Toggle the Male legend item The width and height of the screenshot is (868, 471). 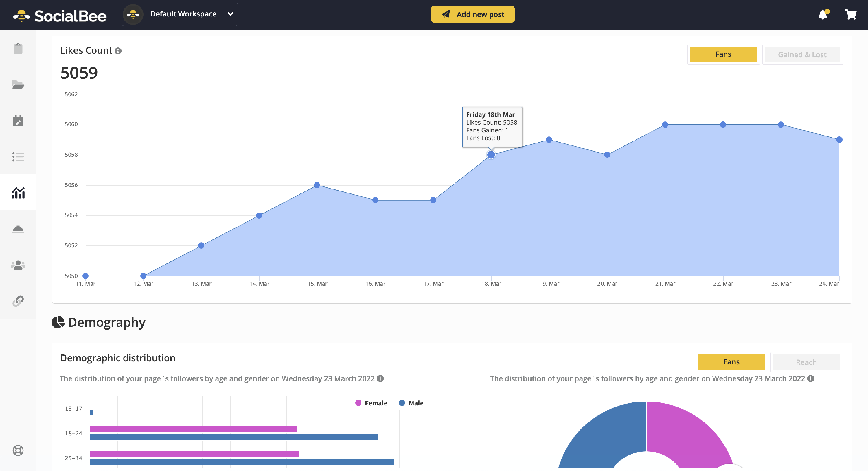coord(411,403)
